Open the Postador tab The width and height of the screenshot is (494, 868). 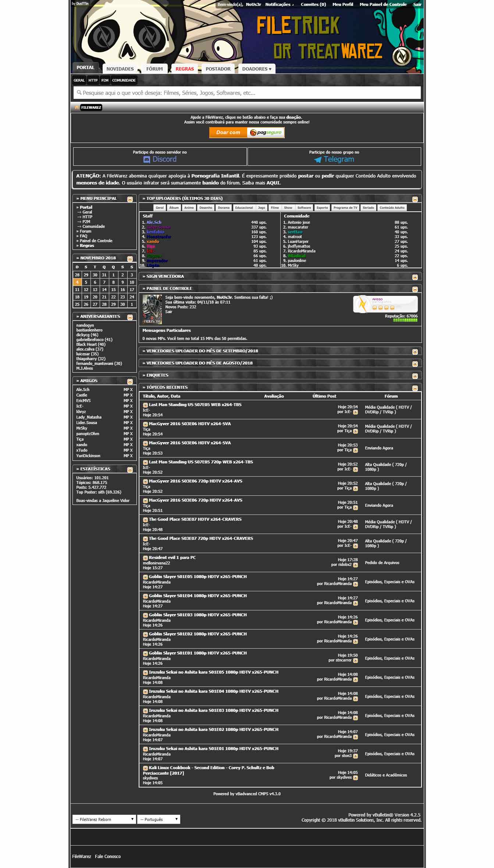pyautogui.click(x=218, y=69)
